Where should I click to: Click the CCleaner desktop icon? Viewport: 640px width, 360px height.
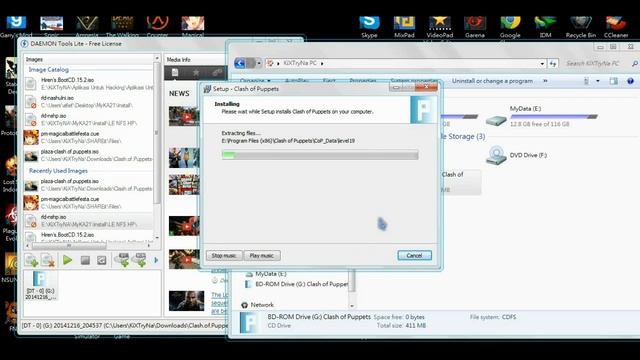coord(616,27)
